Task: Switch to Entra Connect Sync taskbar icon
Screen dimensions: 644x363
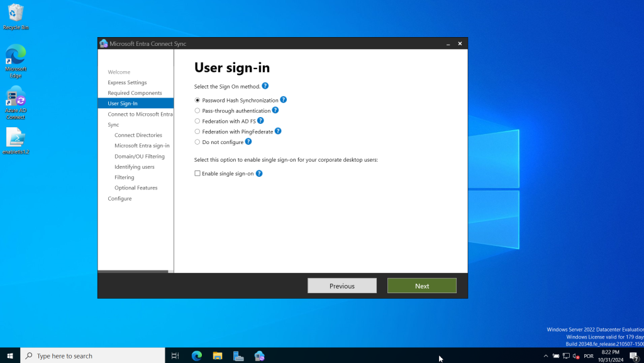Action: click(260, 355)
